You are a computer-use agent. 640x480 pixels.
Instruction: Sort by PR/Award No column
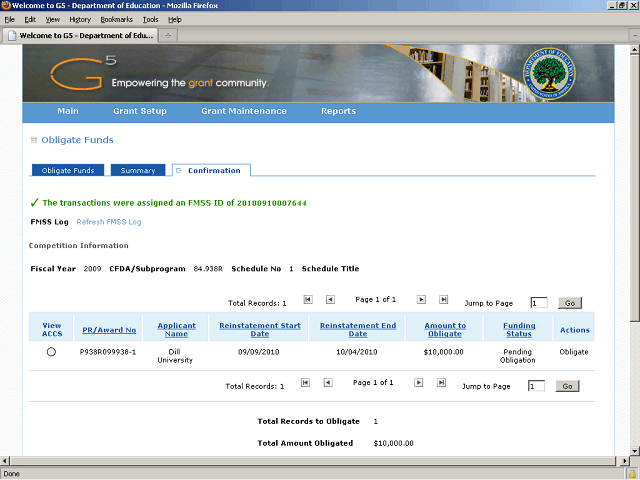(109, 330)
